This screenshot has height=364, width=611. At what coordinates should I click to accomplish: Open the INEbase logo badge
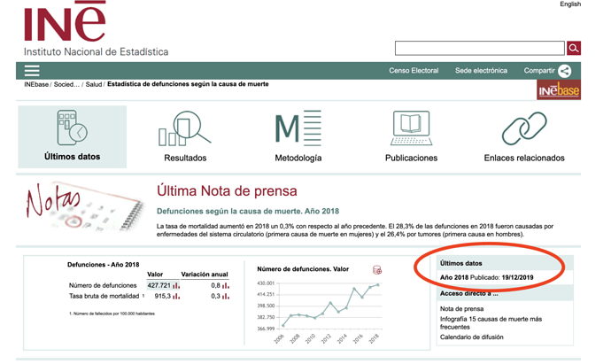click(x=559, y=90)
